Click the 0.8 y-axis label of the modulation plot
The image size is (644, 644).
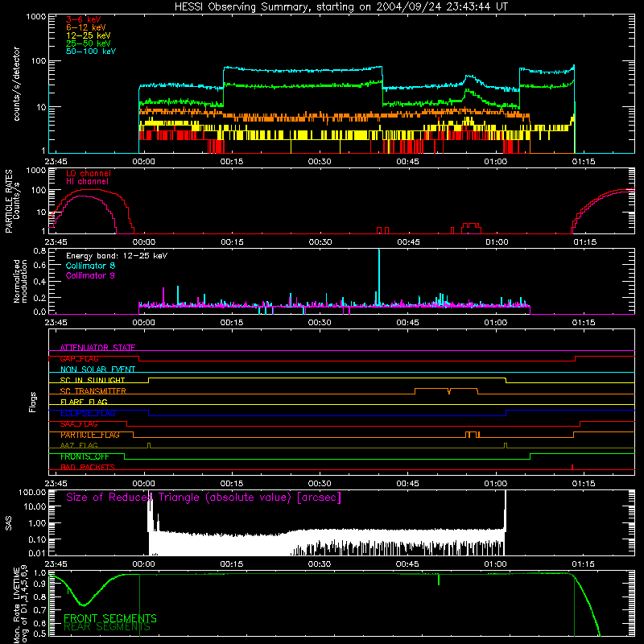(39, 250)
